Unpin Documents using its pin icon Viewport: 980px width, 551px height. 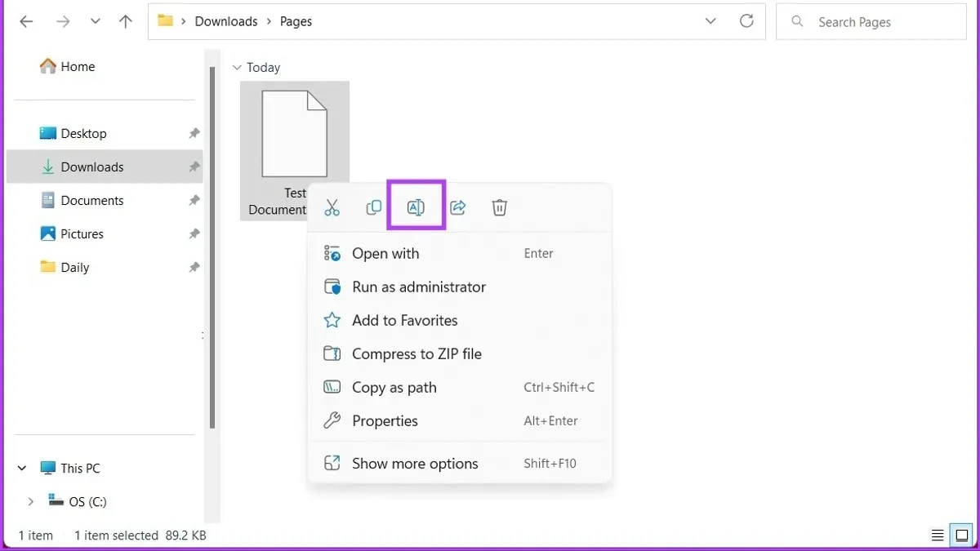pos(194,200)
